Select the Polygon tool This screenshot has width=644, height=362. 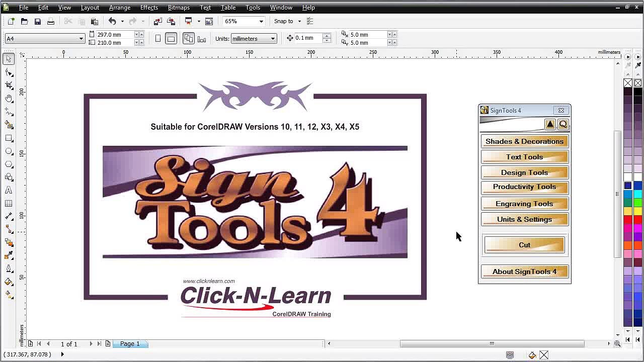tap(9, 164)
